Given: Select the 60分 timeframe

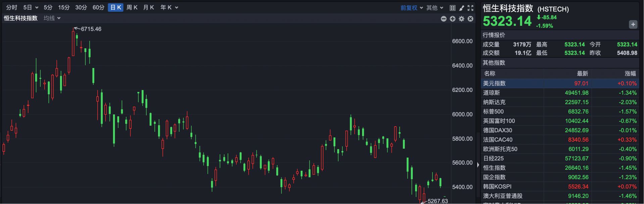Looking at the screenshot, I should click(x=98, y=7).
